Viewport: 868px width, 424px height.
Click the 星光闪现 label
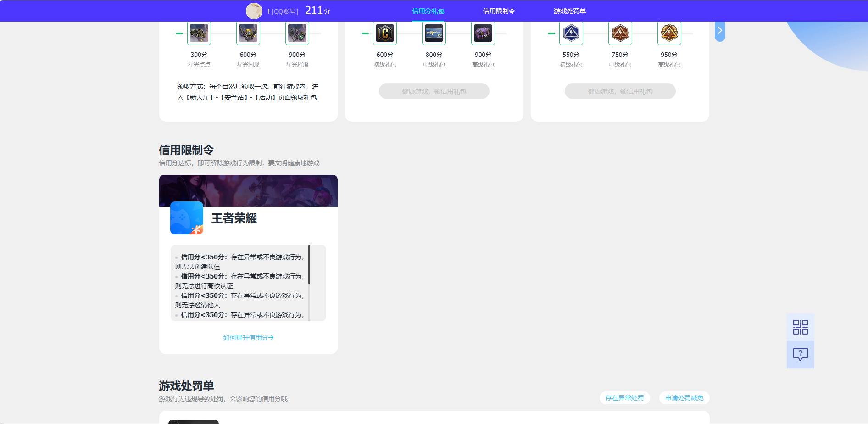coord(248,65)
